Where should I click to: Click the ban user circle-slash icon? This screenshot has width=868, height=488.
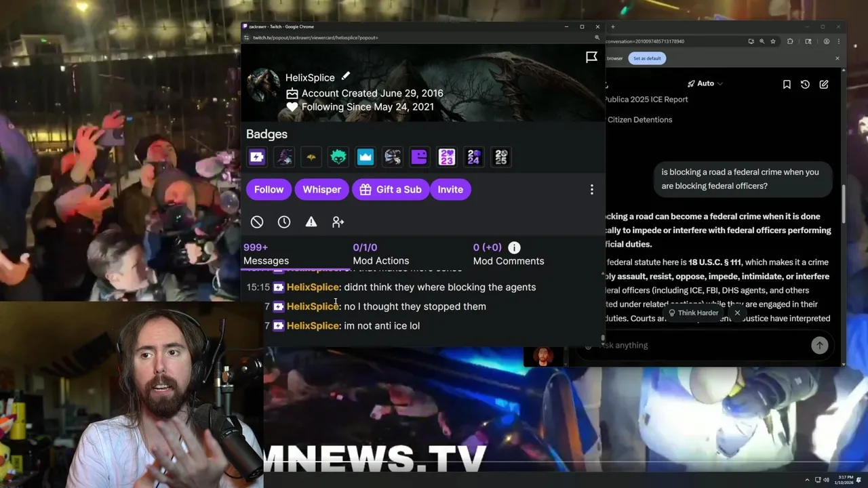point(257,222)
